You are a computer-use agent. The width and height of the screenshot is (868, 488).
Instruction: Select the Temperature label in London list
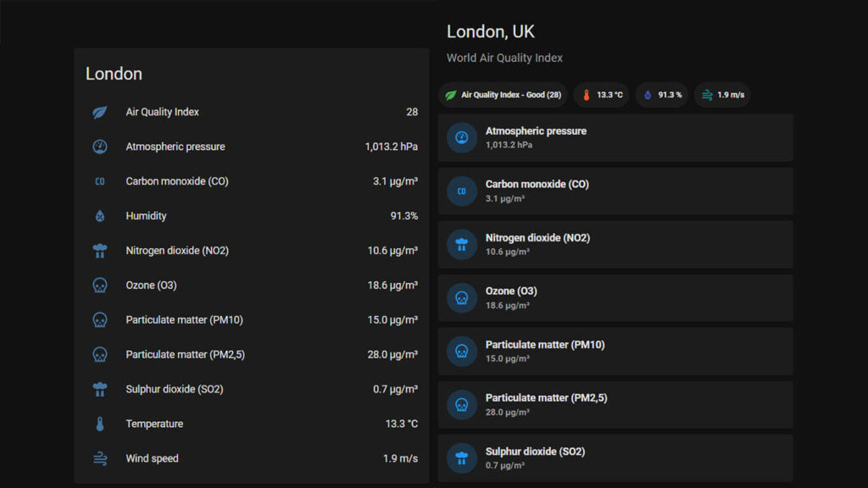(x=154, y=424)
